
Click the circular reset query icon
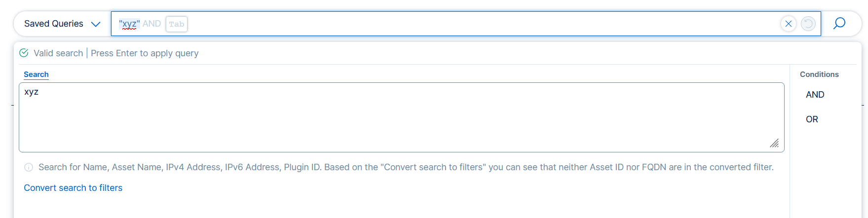[x=808, y=24]
